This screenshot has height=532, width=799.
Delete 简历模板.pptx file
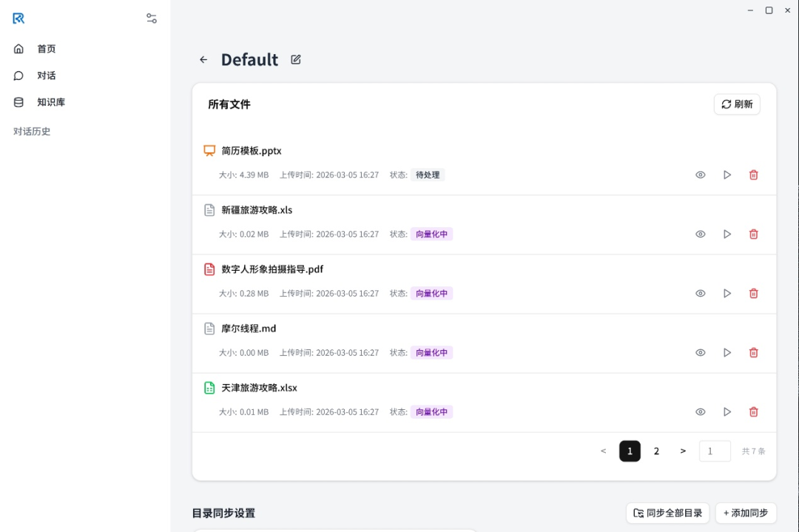pyautogui.click(x=754, y=175)
